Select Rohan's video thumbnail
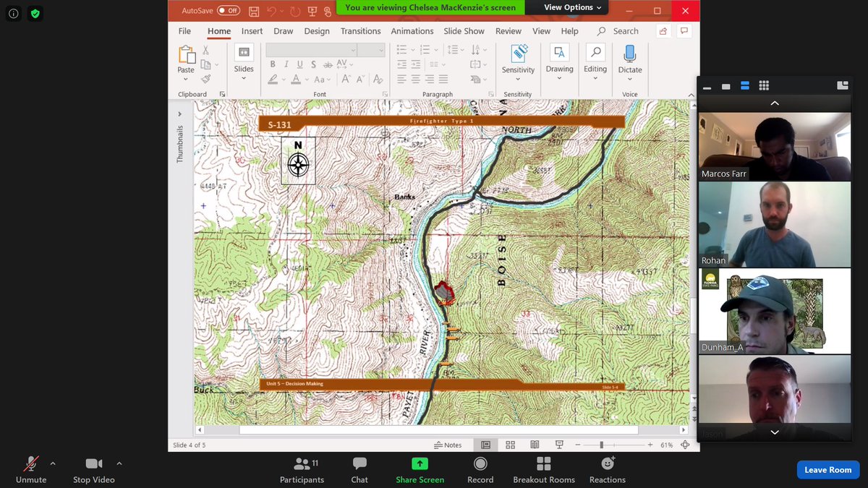The width and height of the screenshot is (868, 488). point(775,224)
